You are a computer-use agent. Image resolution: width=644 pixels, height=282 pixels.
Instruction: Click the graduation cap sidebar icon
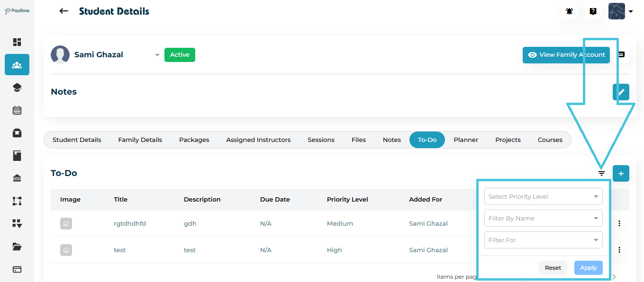[17, 88]
